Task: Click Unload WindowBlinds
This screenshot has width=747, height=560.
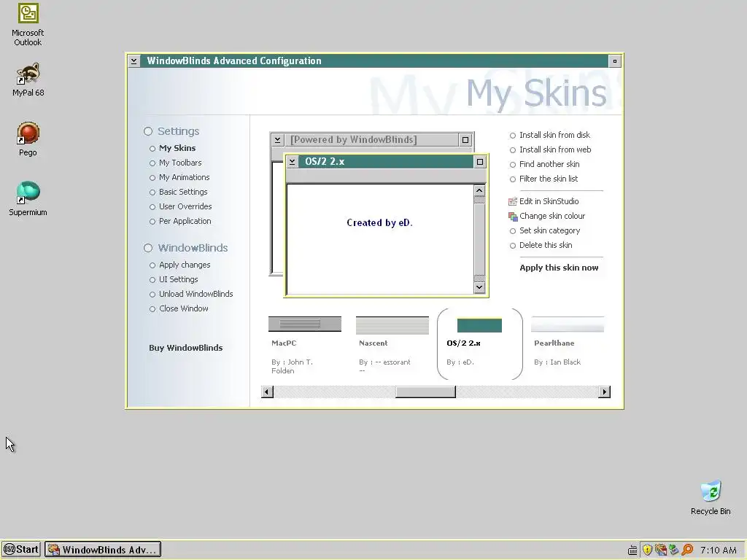Action: coord(191,295)
